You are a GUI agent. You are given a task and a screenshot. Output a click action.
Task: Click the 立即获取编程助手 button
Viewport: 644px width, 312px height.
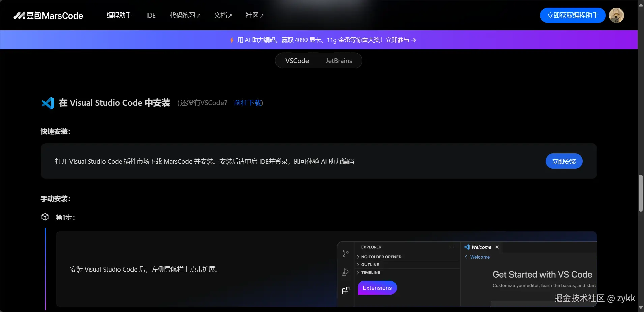click(573, 15)
